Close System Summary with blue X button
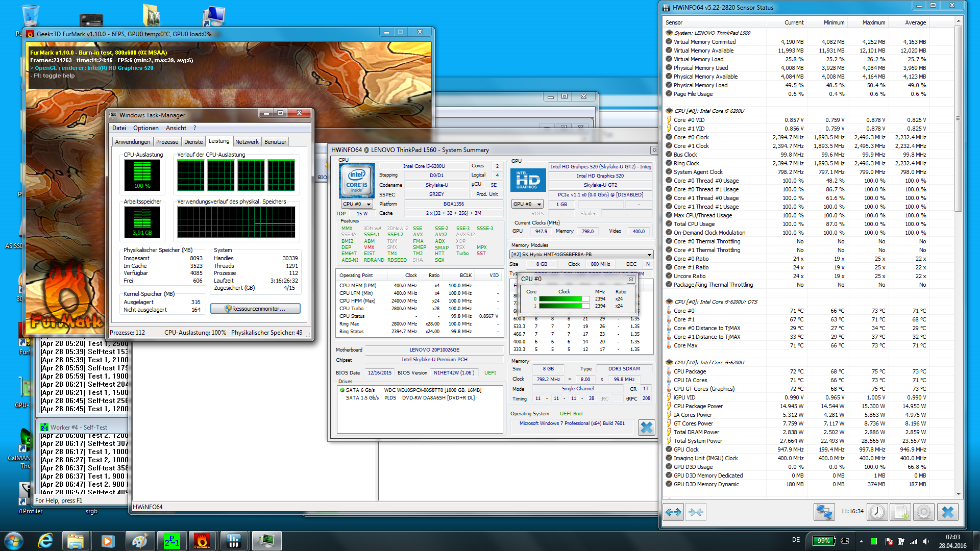The height and width of the screenshot is (551, 980). click(646, 427)
